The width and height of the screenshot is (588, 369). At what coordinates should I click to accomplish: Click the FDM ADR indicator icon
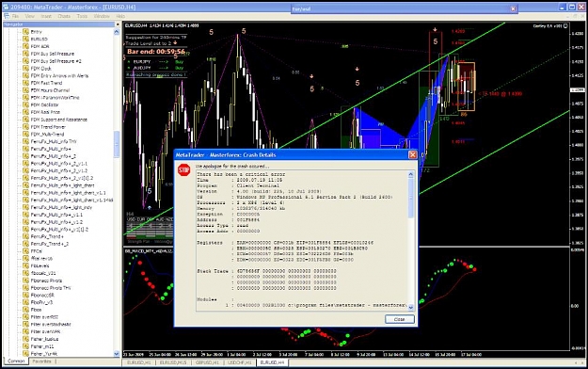click(x=25, y=46)
